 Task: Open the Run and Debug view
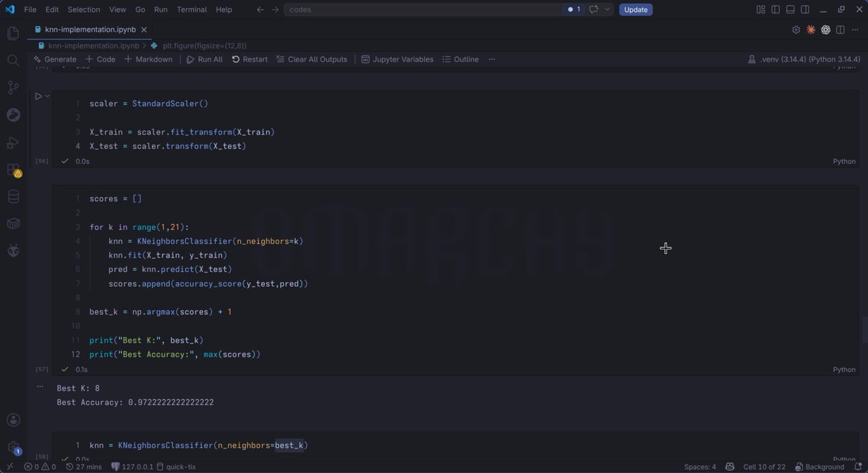click(13, 142)
